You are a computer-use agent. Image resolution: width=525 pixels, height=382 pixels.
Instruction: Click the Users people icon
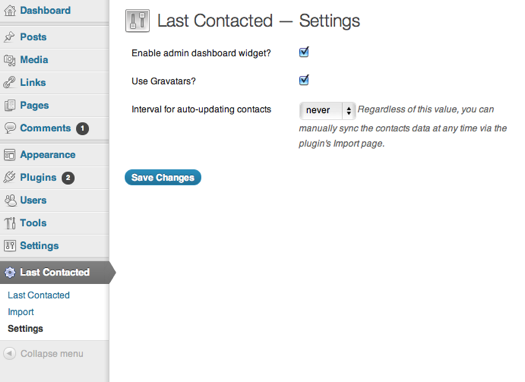(x=10, y=200)
